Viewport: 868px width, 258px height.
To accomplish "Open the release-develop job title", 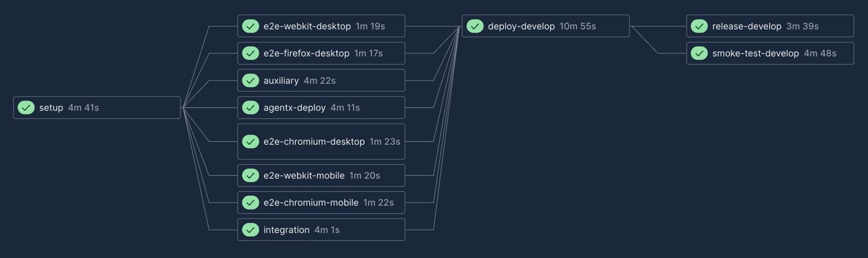I will pos(746,26).
